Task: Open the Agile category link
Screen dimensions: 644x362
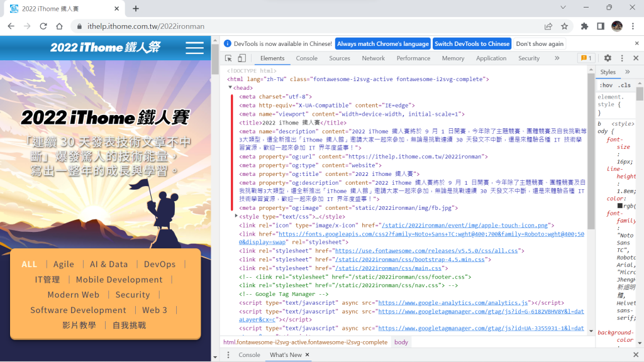Action: (x=64, y=265)
